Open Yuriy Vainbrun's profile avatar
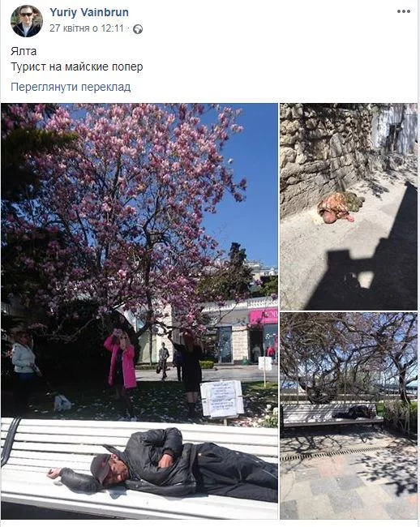Viewport: 420px width, 527px height. pos(27,21)
